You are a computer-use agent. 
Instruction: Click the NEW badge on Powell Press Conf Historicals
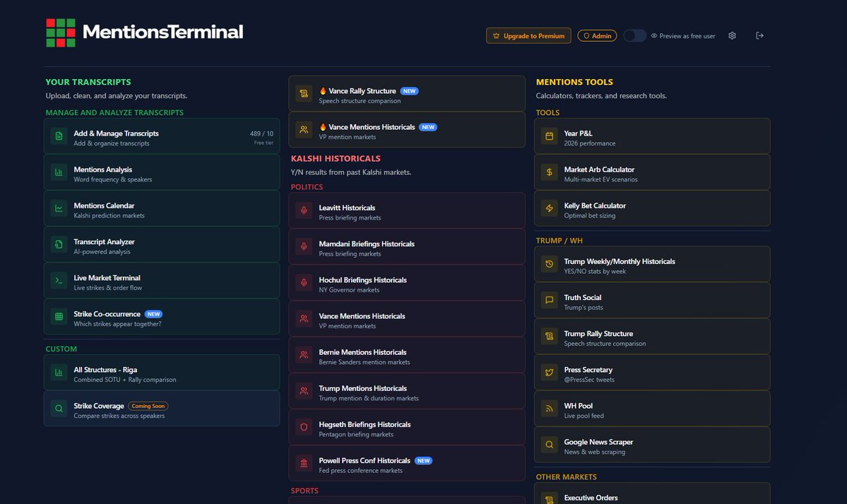point(424,461)
